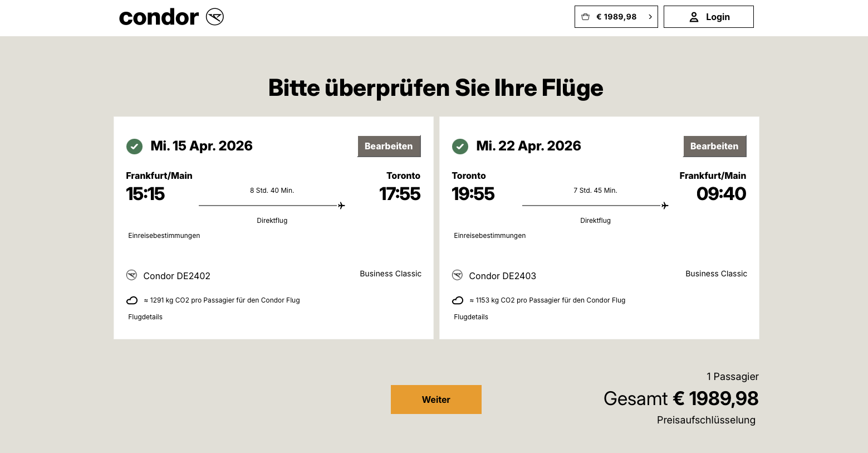Expand cart total chevron arrow

click(650, 17)
